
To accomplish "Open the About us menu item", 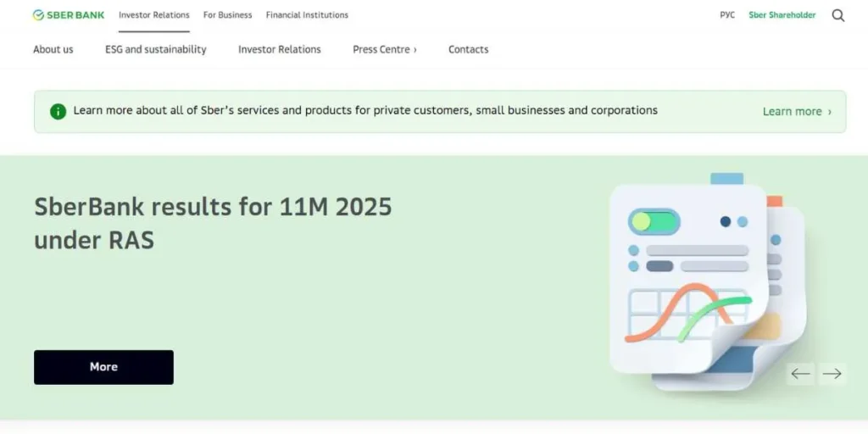I will point(53,49).
